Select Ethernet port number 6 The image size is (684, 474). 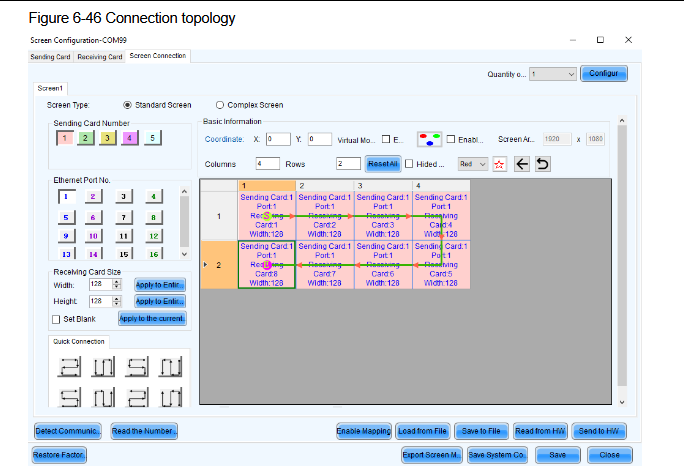pos(93,217)
